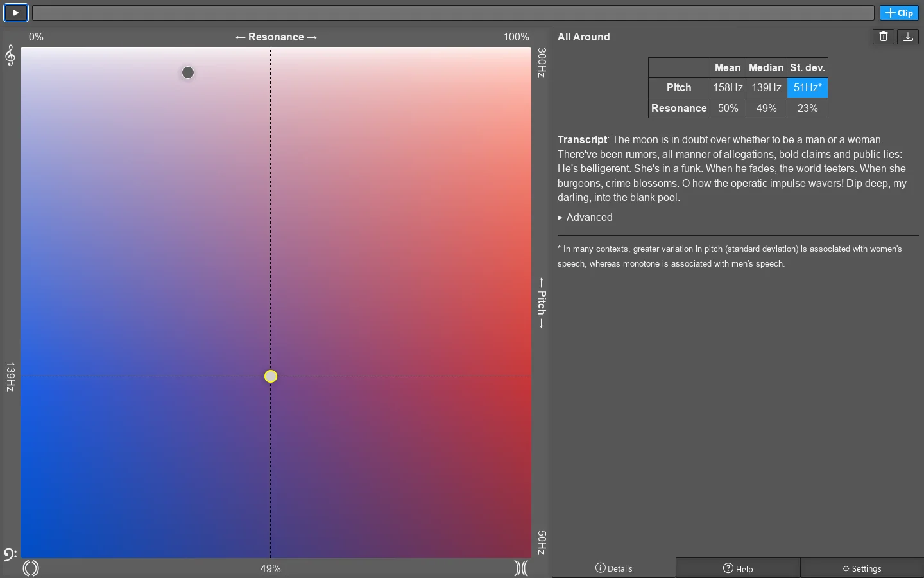Click the Pitch mean 158Hz cell
This screenshot has width=924, height=578.
coord(728,87)
